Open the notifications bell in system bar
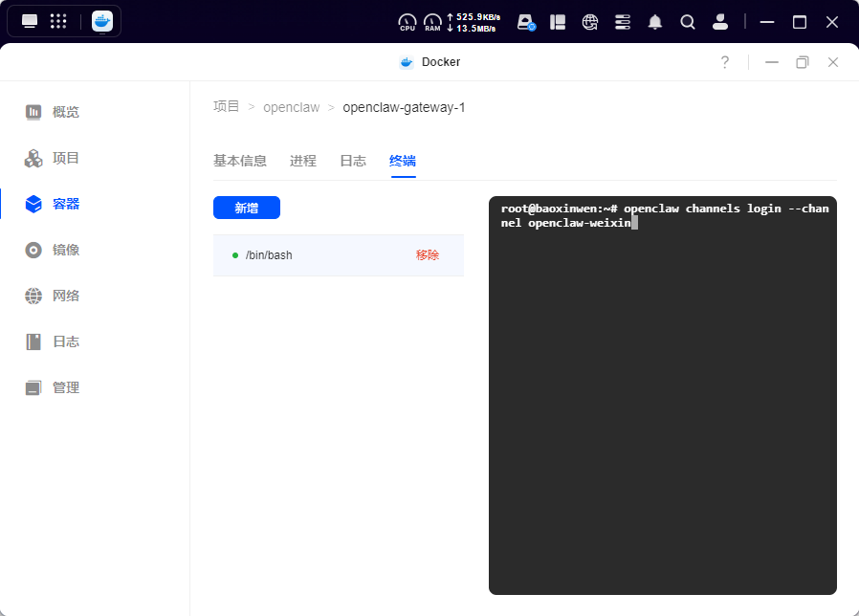The width and height of the screenshot is (859, 616). click(655, 21)
